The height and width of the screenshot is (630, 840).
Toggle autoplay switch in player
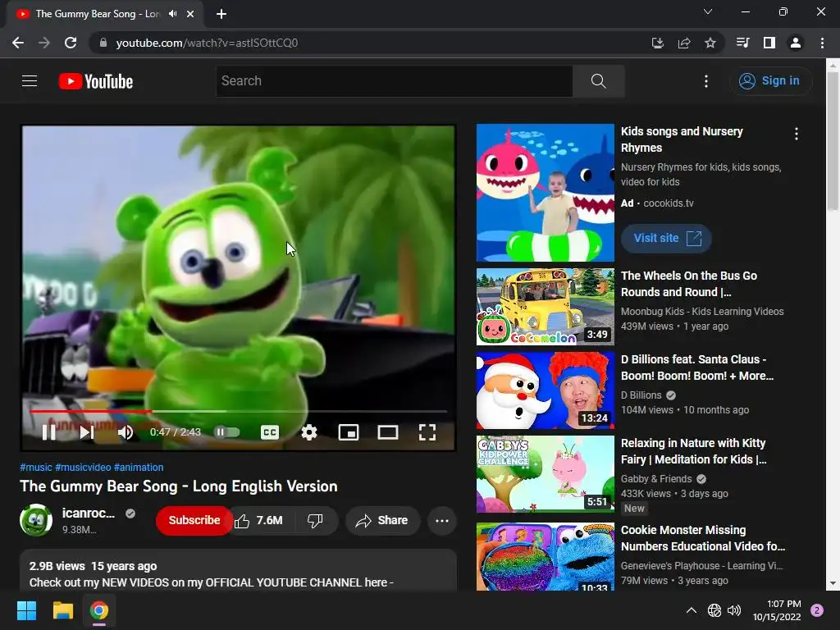click(226, 431)
